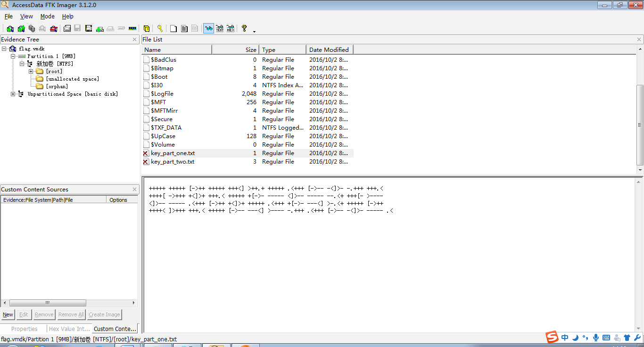Viewport: 644px width, 347px height.
Task: Expand the [root] folder node
Action: pyautogui.click(x=31, y=71)
